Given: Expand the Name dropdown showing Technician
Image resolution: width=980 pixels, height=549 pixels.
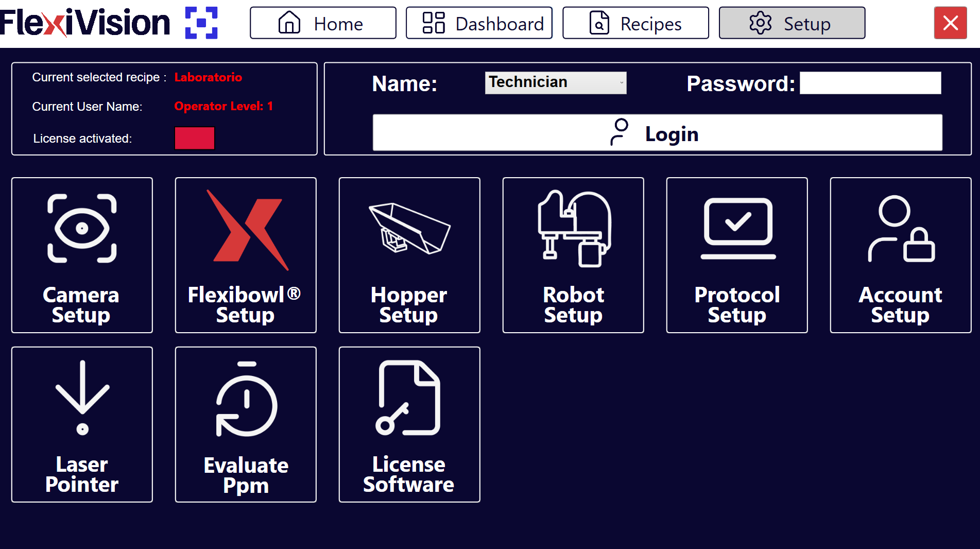Looking at the screenshot, I should coord(556,83).
